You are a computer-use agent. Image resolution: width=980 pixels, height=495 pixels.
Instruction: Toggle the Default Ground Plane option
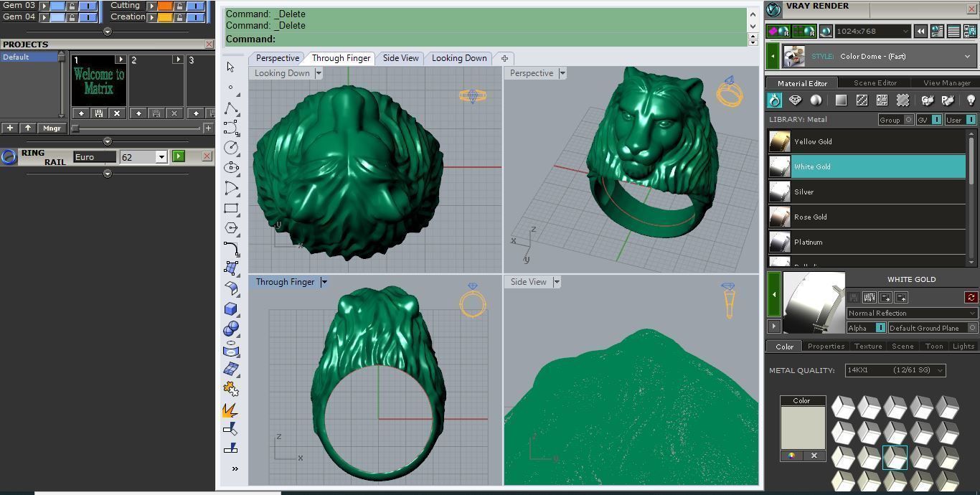pyautogui.click(x=972, y=328)
